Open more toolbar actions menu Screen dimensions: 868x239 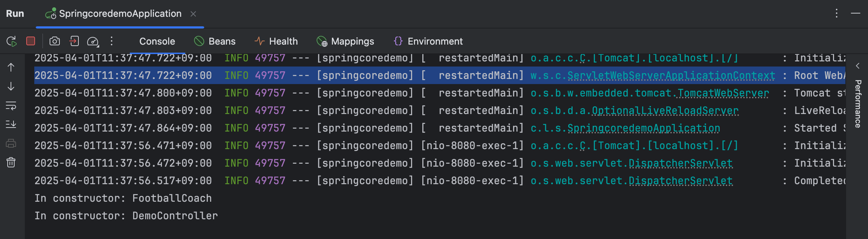pos(112,41)
